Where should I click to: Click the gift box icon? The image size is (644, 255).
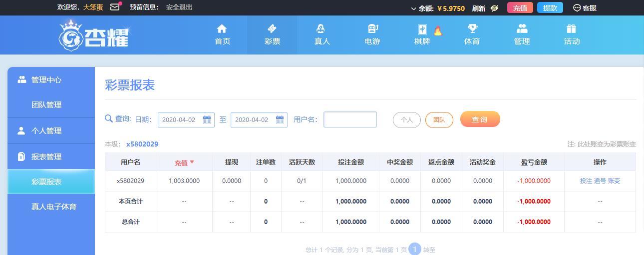pyautogui.click(x=571, y=28)
